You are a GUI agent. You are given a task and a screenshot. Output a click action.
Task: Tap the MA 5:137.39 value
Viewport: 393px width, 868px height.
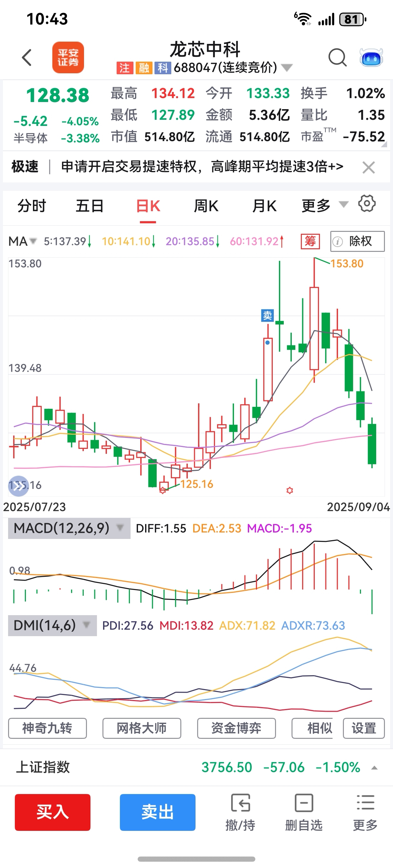[68, 241]
